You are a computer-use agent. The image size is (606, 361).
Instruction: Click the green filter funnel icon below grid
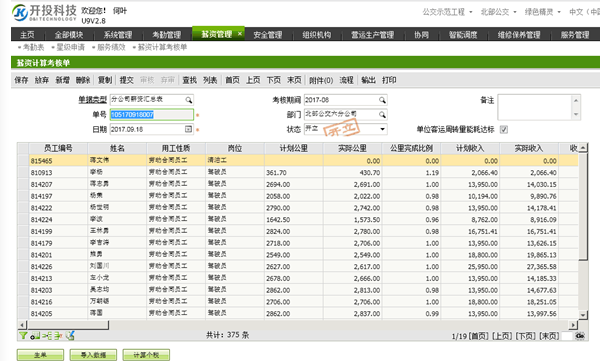(x=23, y=336)
